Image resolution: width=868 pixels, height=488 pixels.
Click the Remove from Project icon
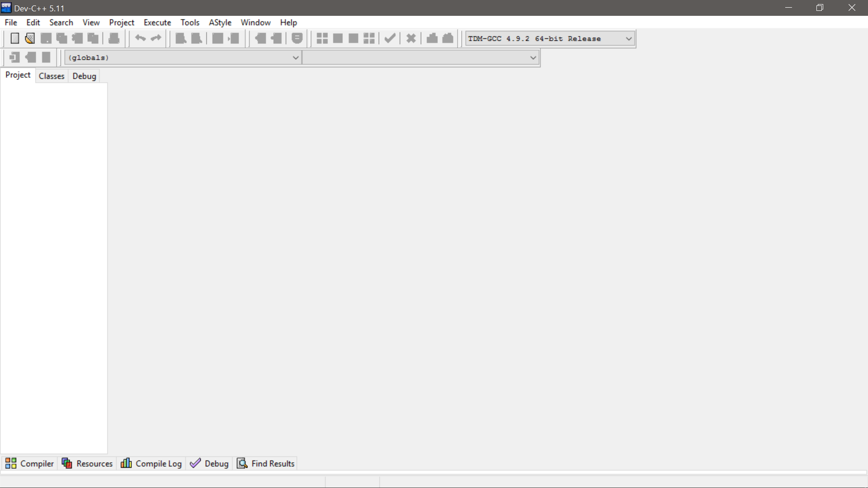276,38
